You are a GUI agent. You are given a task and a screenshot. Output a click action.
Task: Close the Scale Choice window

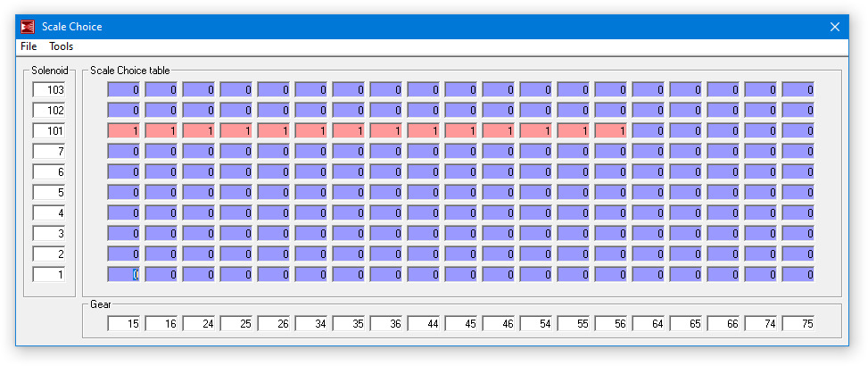(x=835, y=27)
